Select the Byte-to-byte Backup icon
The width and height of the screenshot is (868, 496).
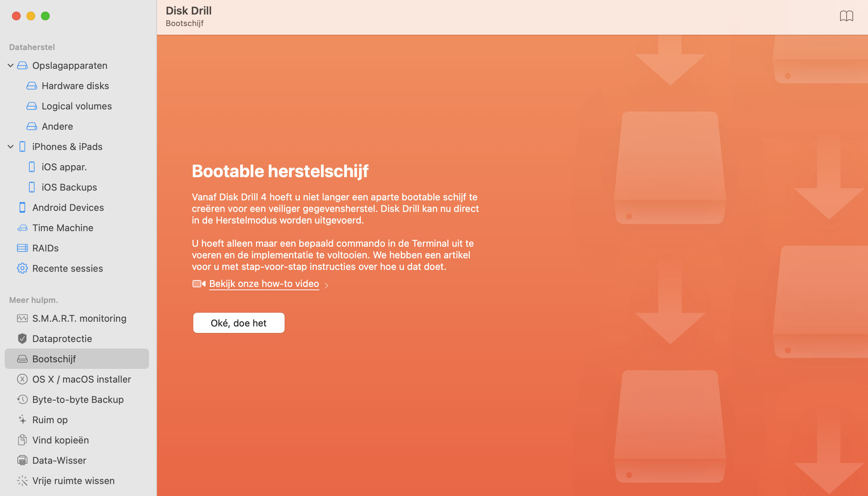tap(22, 399)
